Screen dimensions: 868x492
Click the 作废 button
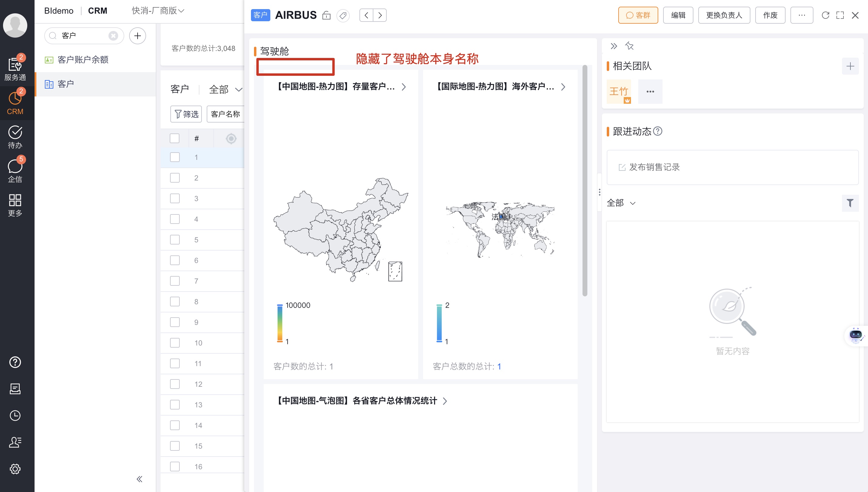(770, 15)
